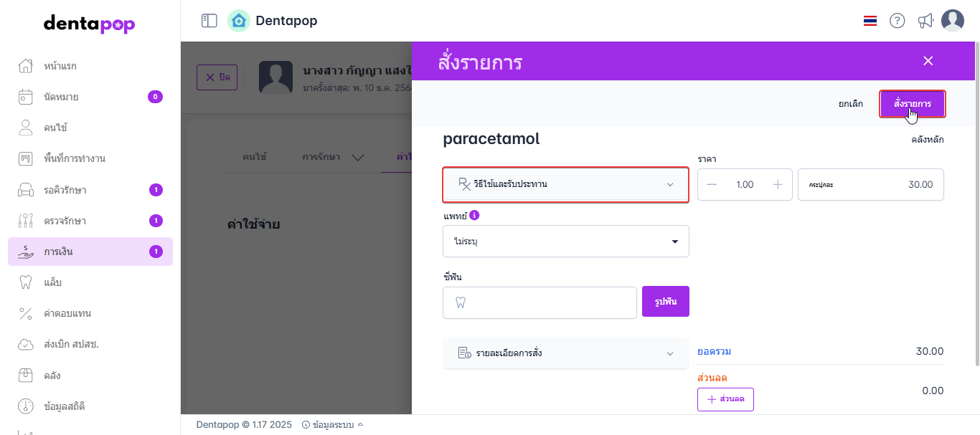
Task: Open the announcements megaphone icon
Action: click(x=925, y=21)
